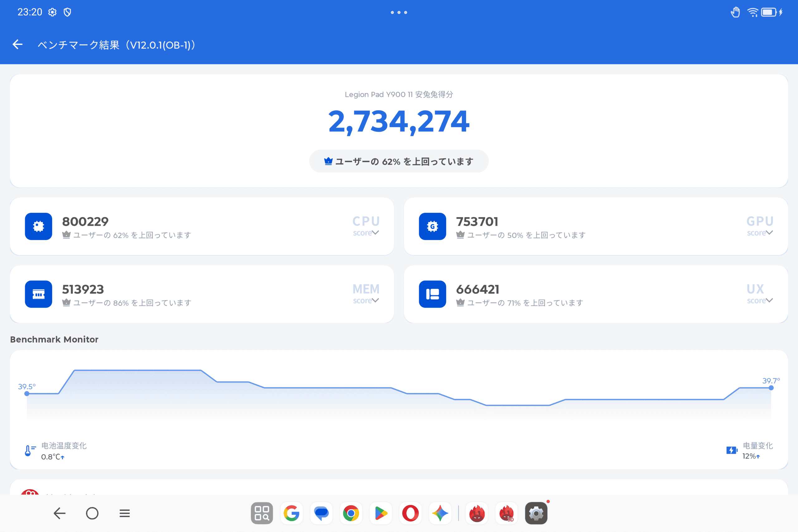Tap the battery charging indicator

pos(772,12)
